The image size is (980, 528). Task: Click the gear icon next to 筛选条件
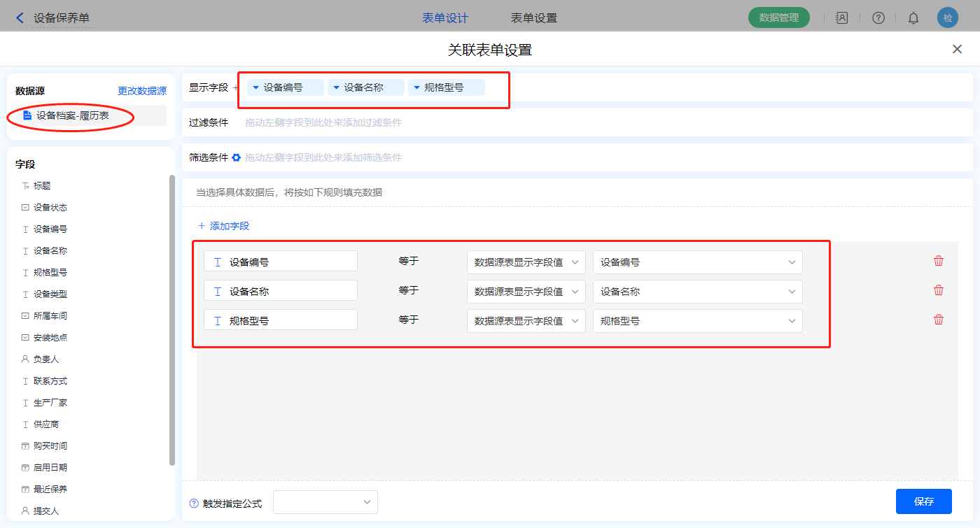[x=237, y=157]
